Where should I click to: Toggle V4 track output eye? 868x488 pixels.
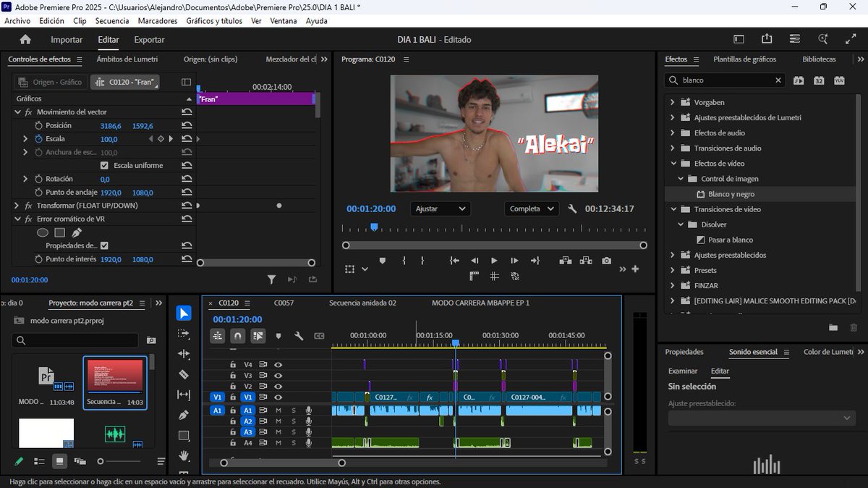[278, 365]
